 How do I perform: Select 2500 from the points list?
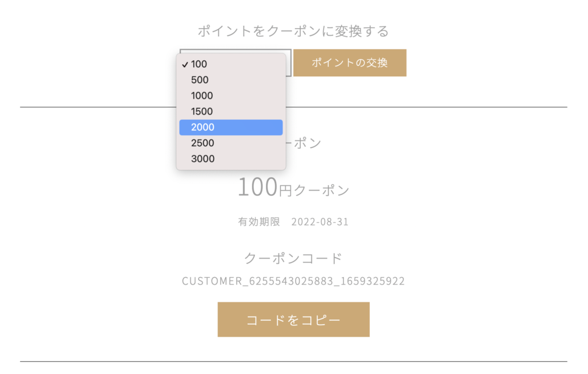click(203, 143)
